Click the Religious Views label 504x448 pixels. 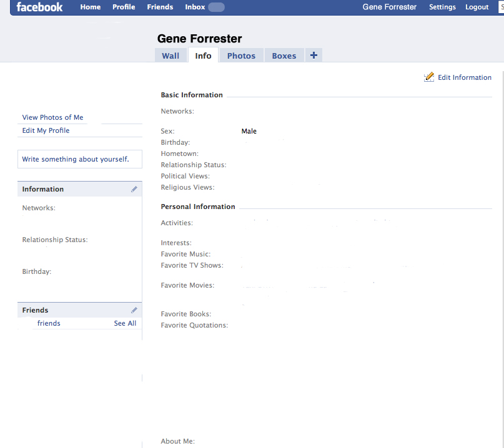click(187, 187)
